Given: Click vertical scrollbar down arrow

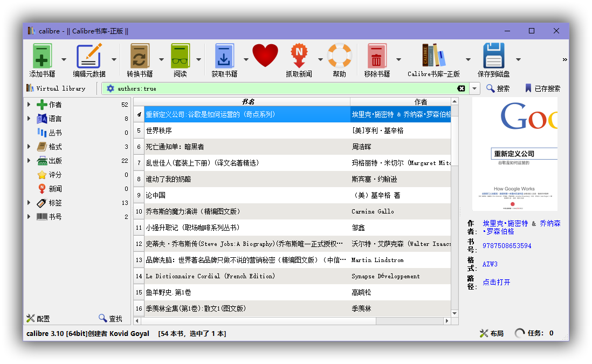Looking at the screenshot, I should pos(455,313).
